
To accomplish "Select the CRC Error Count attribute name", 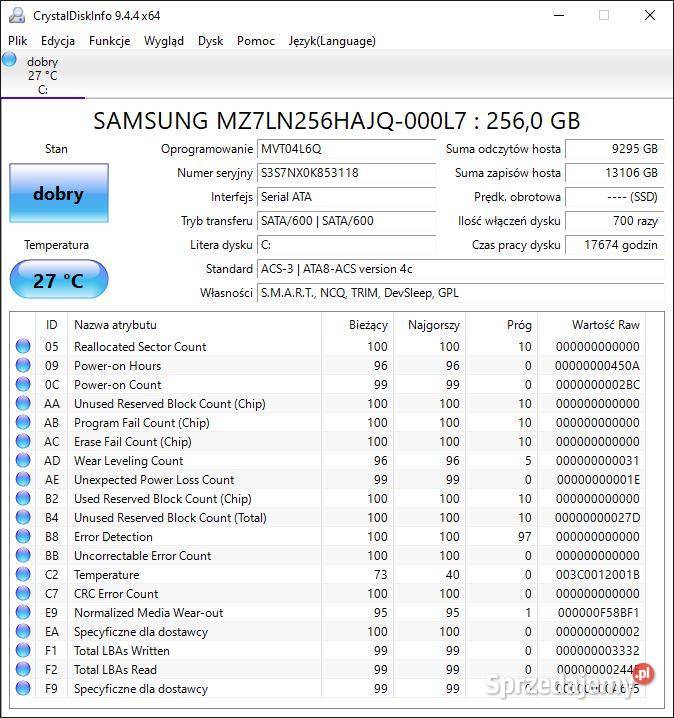I will [116, 594].
